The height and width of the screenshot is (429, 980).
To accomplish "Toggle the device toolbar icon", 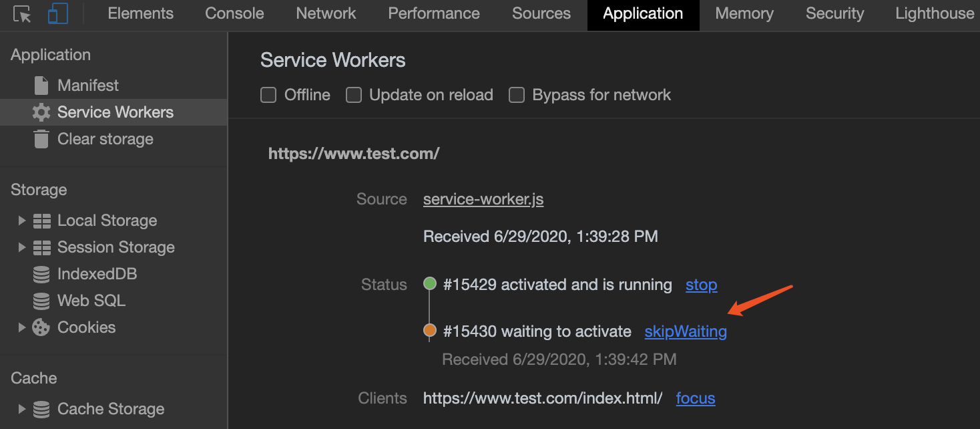I will point(58,14).
